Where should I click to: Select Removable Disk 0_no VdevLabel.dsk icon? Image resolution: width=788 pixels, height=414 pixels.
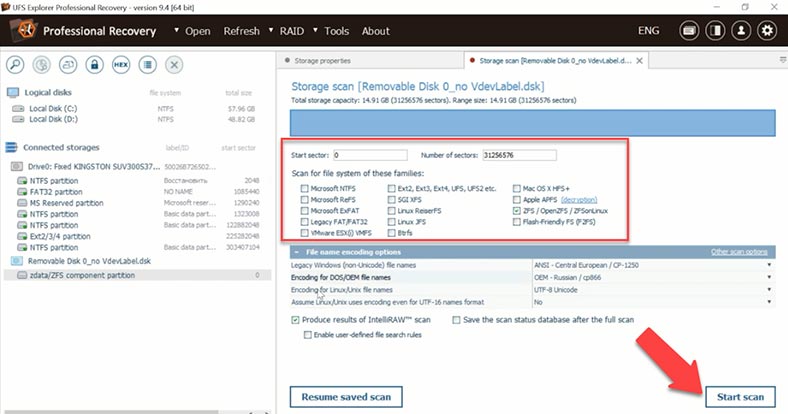click(17, 261)
